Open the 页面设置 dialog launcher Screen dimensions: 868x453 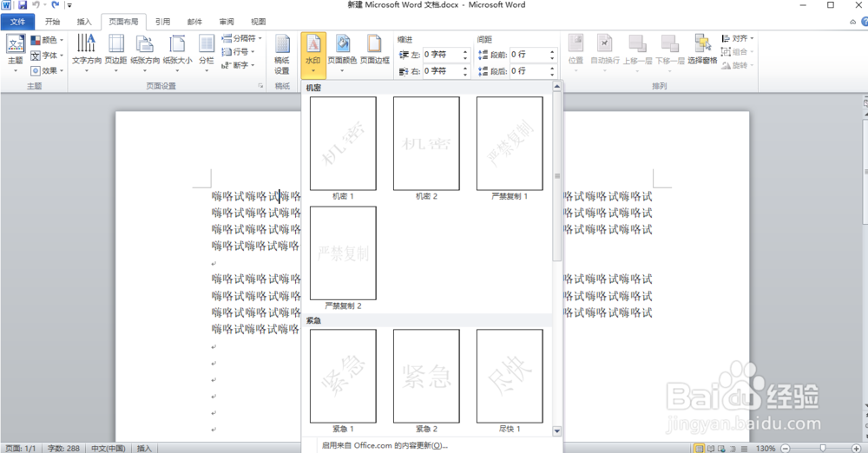(x=260, y=86)
